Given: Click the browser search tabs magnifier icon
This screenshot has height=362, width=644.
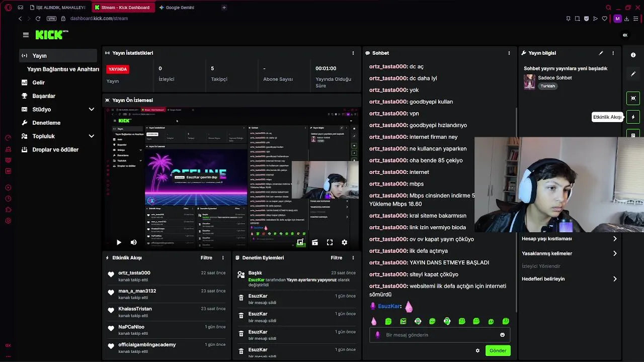Looking at the screenshot, I should coord(608,8).
